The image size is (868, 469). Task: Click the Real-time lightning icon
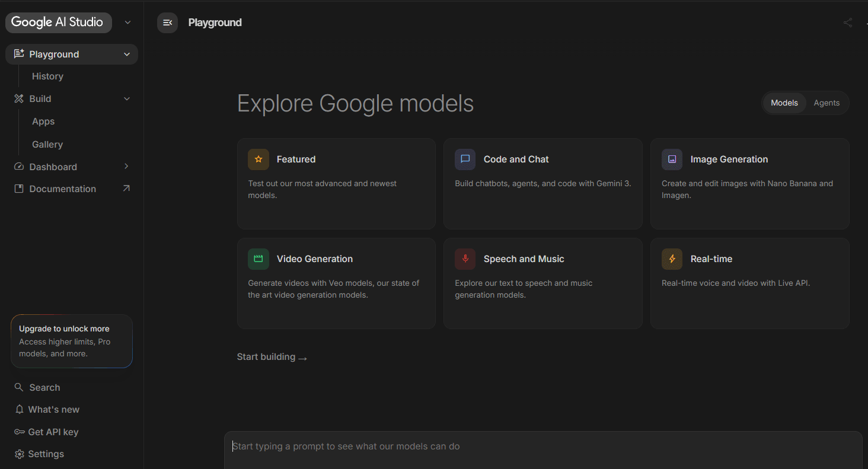coord(672,259)
